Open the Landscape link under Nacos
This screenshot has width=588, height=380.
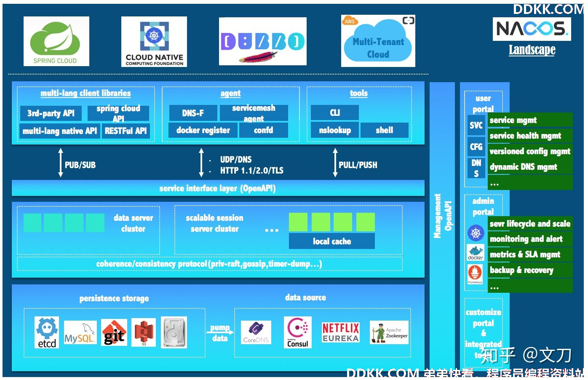pos(532,50)
